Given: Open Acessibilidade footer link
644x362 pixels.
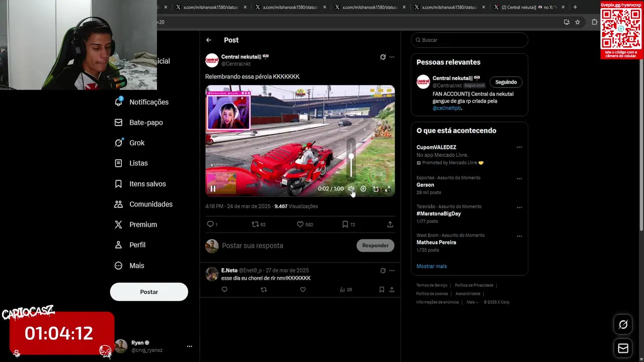Looking at the screenshot, I should (468, 294).
